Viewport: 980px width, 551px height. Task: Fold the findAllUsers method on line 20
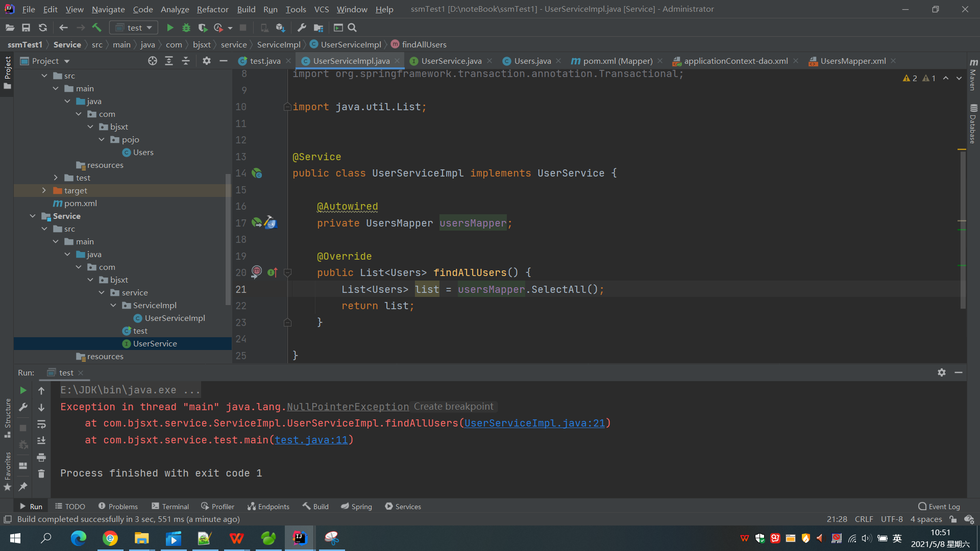(x=287, y=273)
